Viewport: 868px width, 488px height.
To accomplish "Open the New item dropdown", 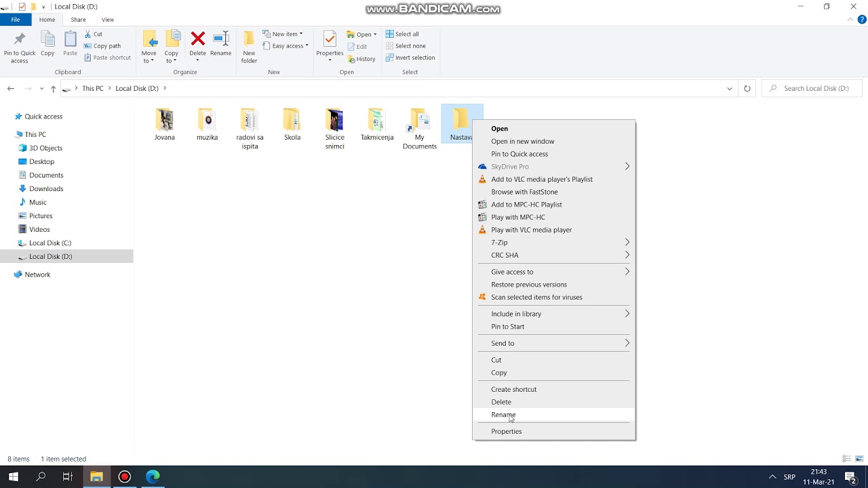I will tap(283, 34).
